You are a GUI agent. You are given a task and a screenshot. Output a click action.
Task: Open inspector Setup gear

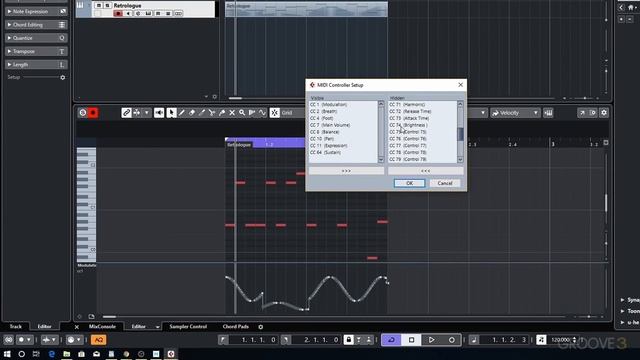click(x=62, y=77)
